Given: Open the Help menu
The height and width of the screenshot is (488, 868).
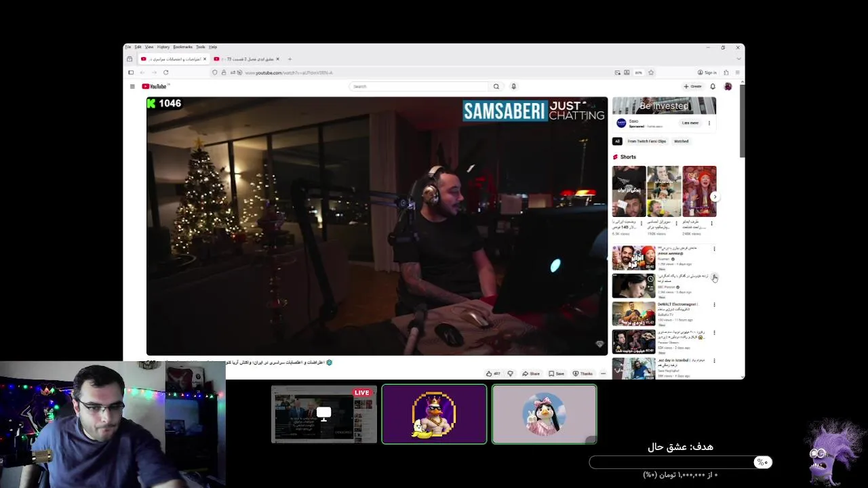Looking at the screenshot, I should click(x=213, y=47).
